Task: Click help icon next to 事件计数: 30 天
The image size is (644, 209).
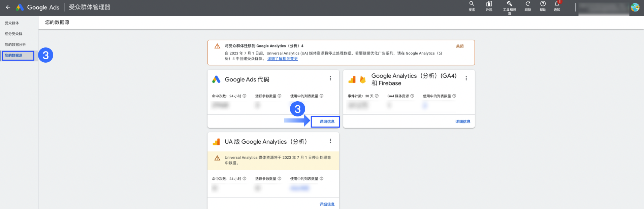Action: coord(377,96)
